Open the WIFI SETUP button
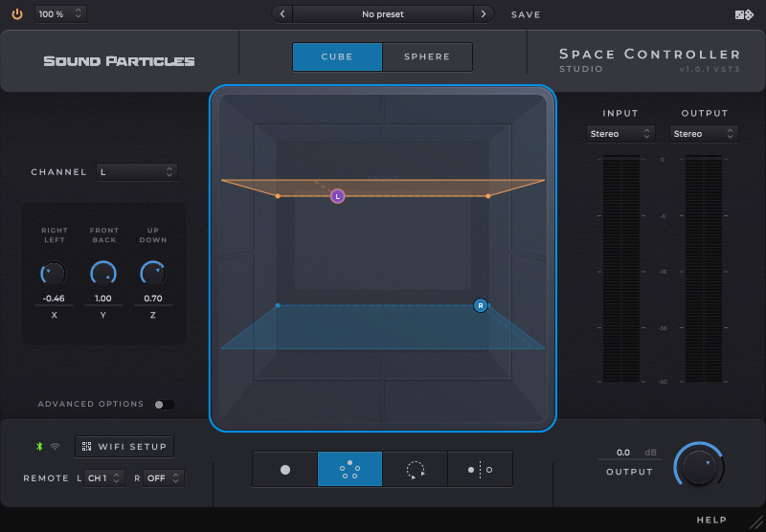Image resolution: width=766 pixels, height=532 pixels. [x=124, y=447]
